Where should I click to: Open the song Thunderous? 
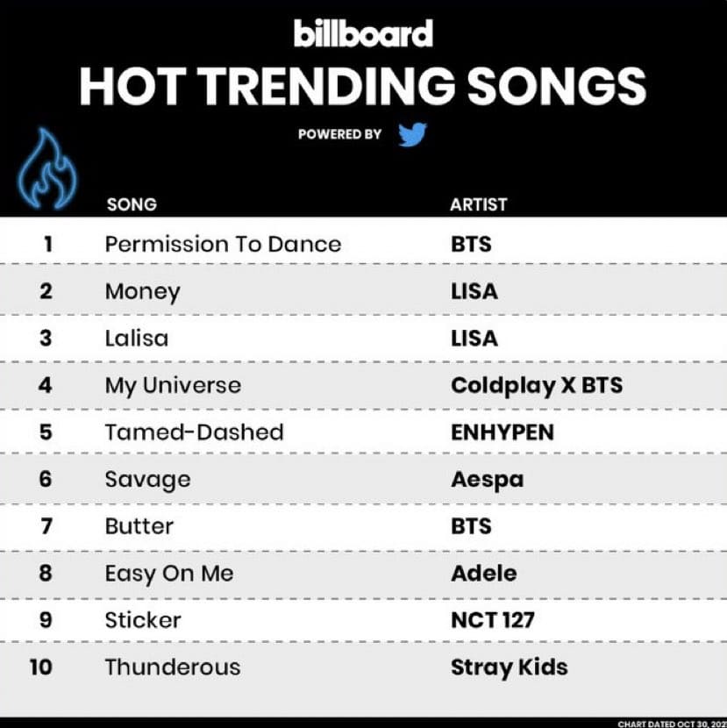click(x=172, y=667)
